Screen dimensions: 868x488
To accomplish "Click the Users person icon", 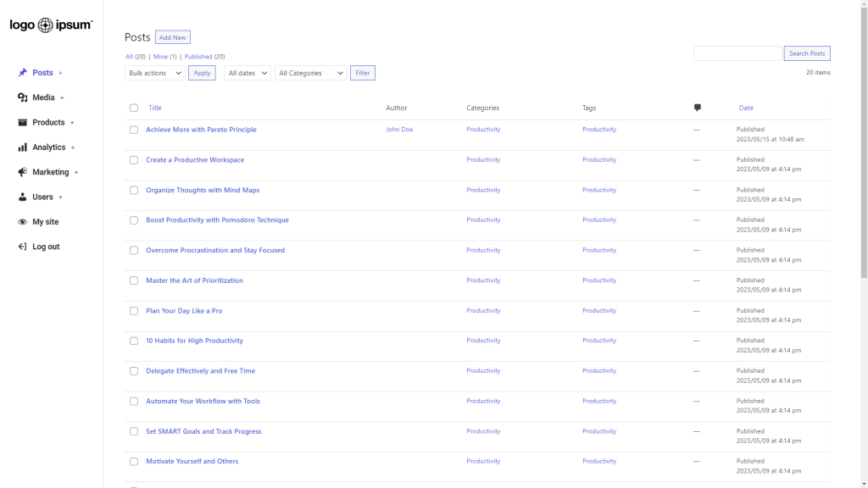I will tap(23, 197).
